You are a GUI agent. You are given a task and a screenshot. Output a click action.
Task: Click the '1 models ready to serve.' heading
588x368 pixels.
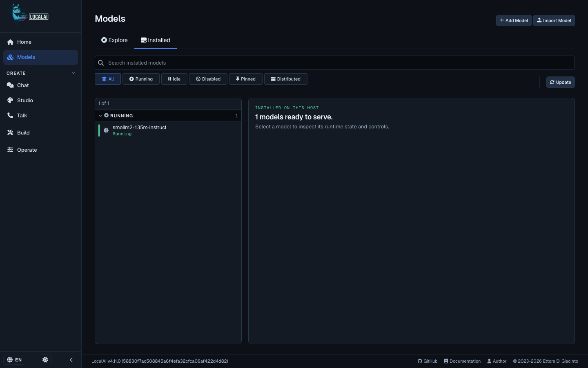tap(294, 117)
